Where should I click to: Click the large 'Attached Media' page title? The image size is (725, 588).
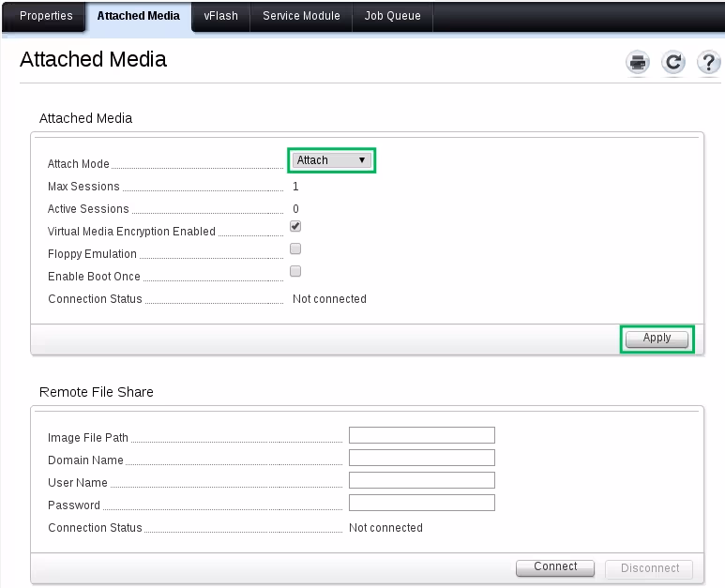(93, 59)
